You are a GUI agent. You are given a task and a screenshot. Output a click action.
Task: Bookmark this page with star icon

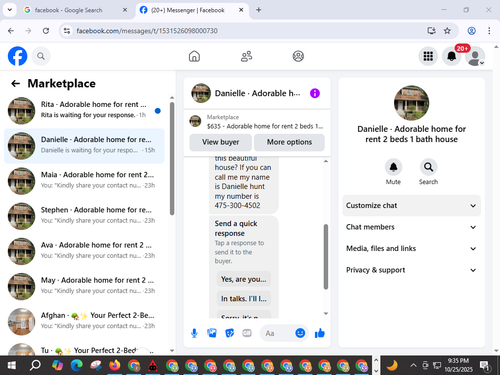tap(447, 31)
